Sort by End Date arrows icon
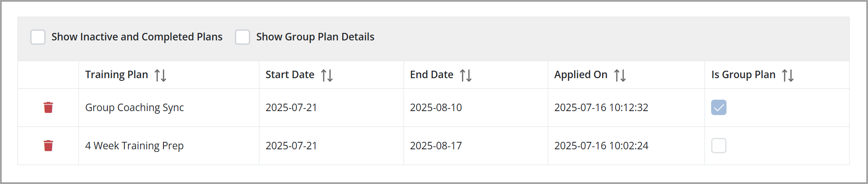The height and width of the screenshot is (184, 868). (466, 75)
